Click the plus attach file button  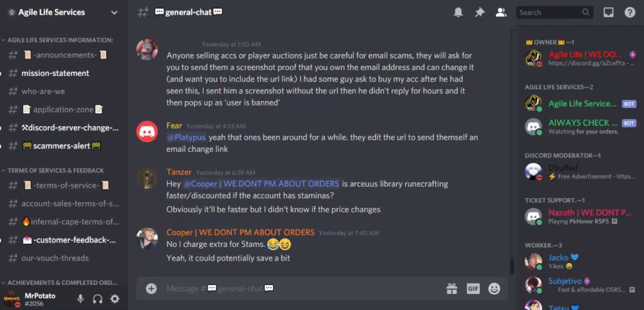coord(151,289)
